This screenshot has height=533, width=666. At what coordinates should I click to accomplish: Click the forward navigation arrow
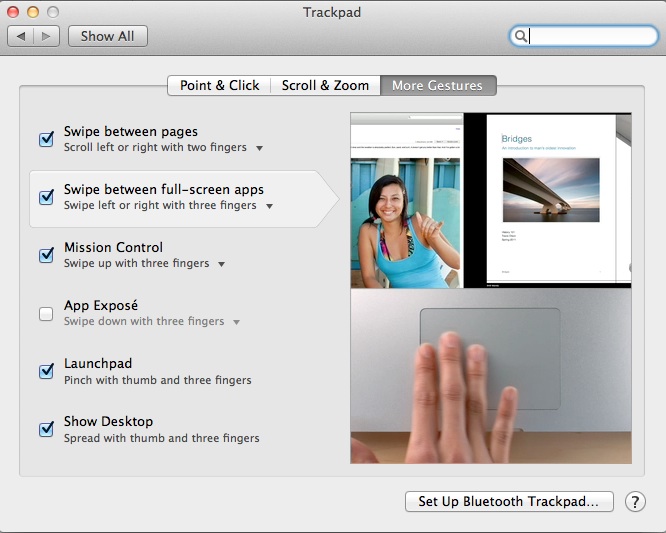tap(46, 36)
